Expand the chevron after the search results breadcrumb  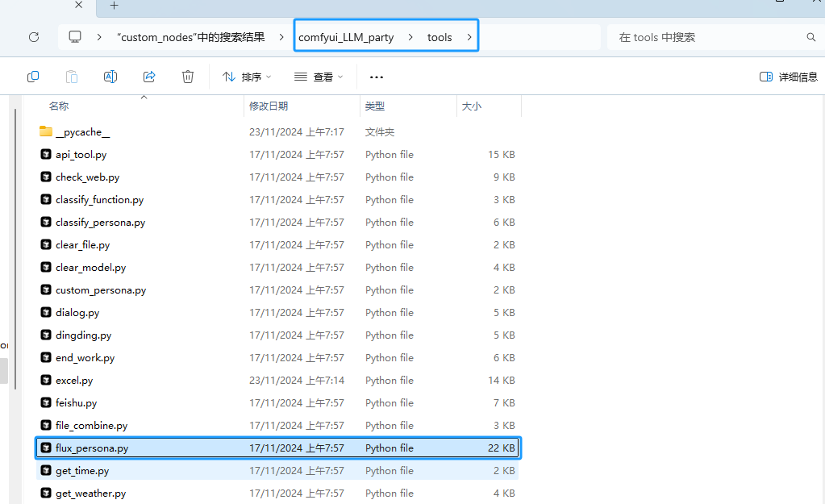point(281,37)
